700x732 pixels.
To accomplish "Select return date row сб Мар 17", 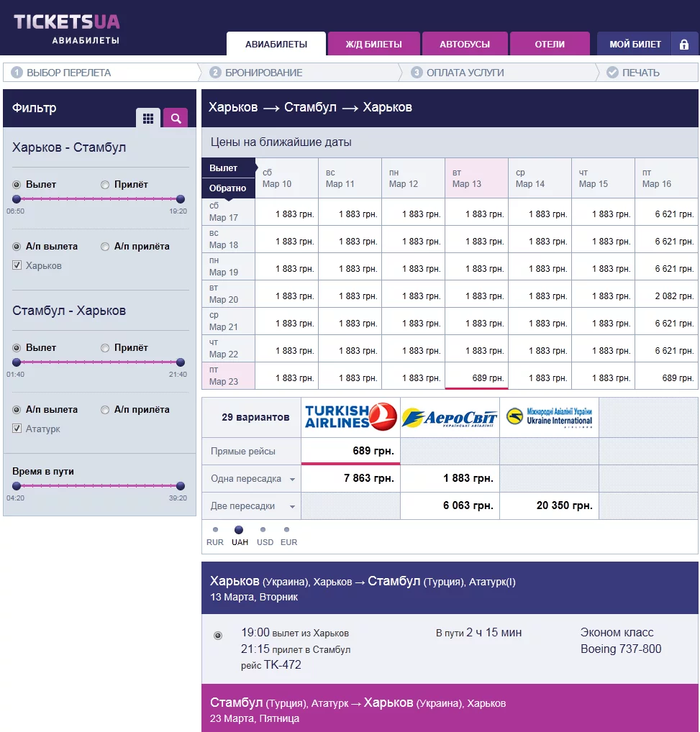I will 228,212.
